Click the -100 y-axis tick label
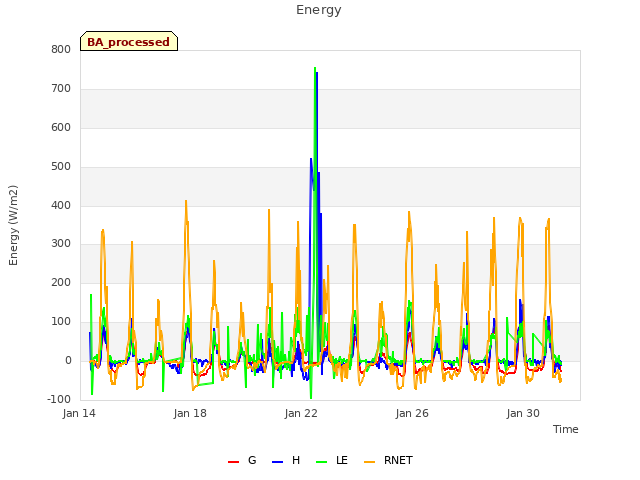Viewport: 640px width, 480px height. [59, 399]
